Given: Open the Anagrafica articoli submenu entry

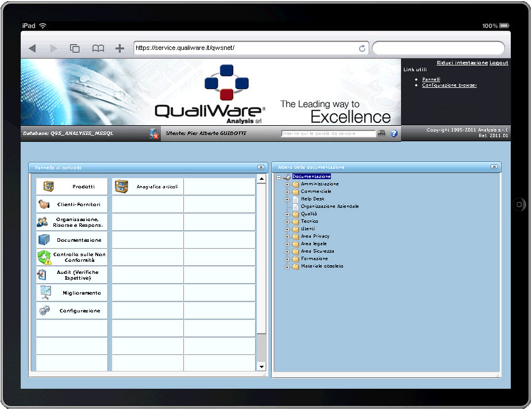Looking at the screenshot, I should tap(148, 187).
